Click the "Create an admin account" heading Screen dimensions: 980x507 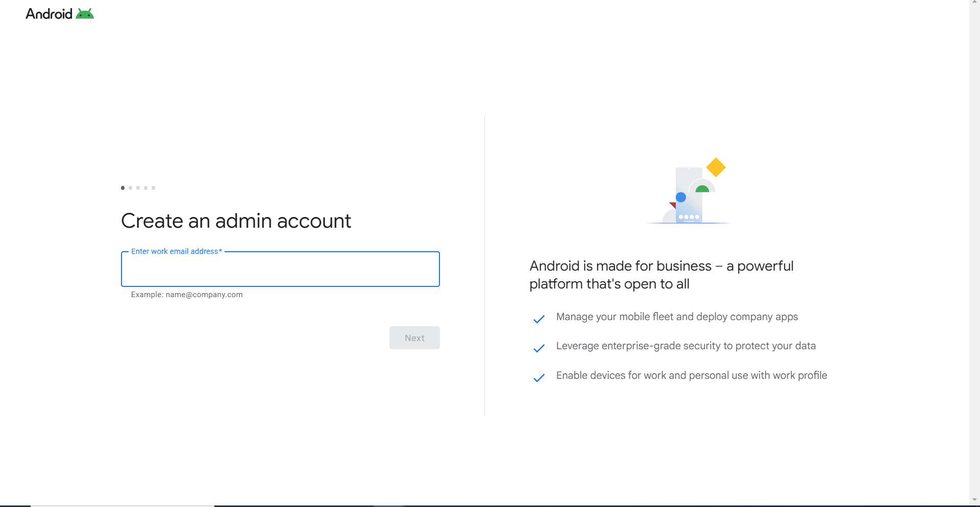click(236, 221)
